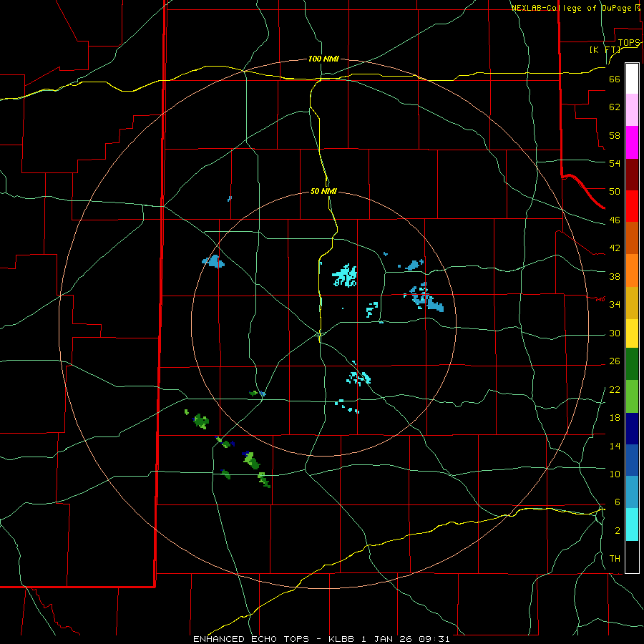Select the 10 legend value
The image size is (644, 644).
[615, 474]
